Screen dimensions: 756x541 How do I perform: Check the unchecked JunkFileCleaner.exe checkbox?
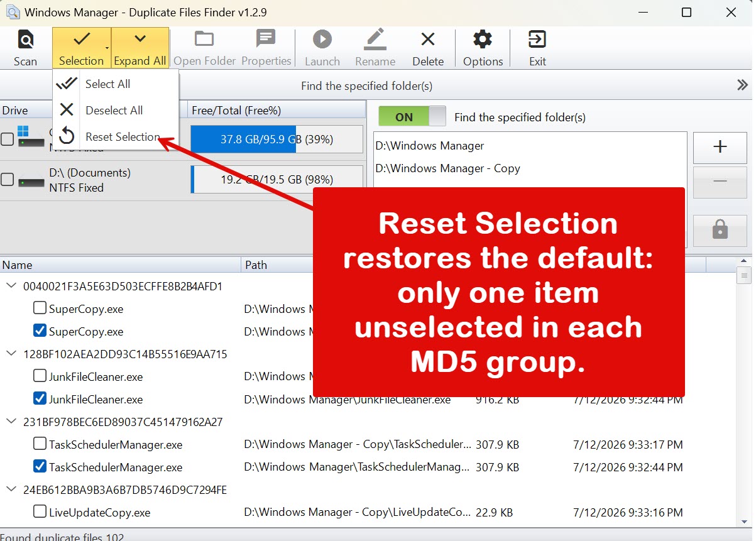[x=40, y=376]
